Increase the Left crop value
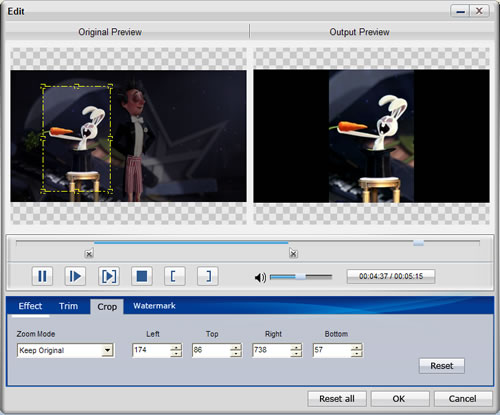 176,347
